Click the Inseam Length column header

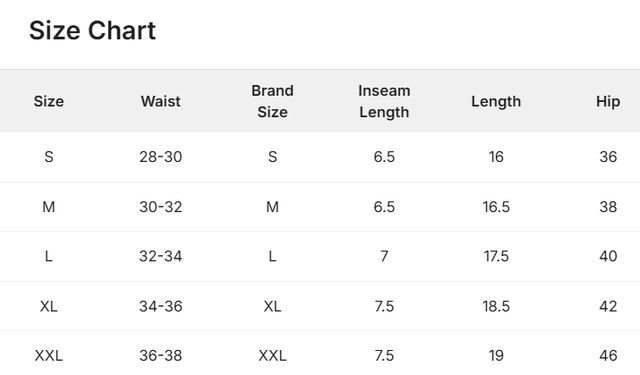point(384,101)
